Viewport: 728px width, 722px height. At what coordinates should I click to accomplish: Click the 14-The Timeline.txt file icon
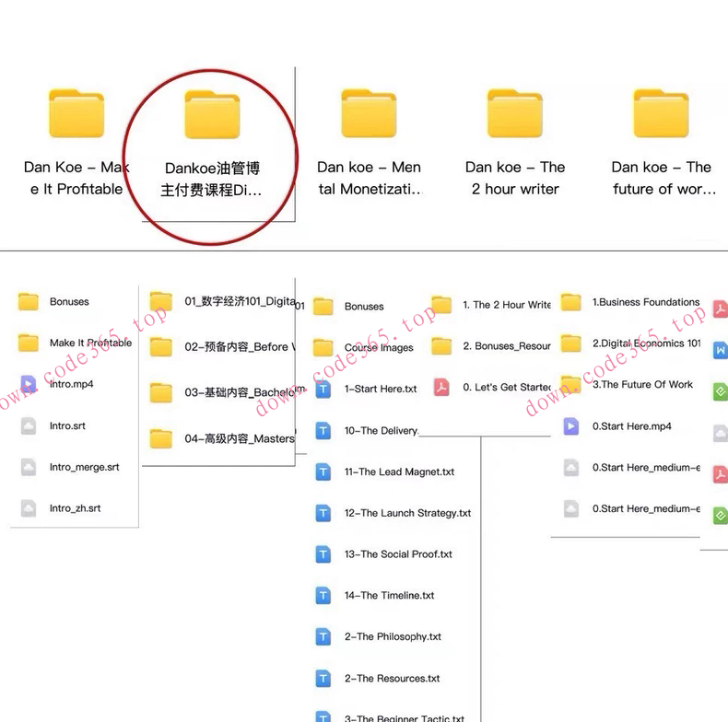click(323, 595)
